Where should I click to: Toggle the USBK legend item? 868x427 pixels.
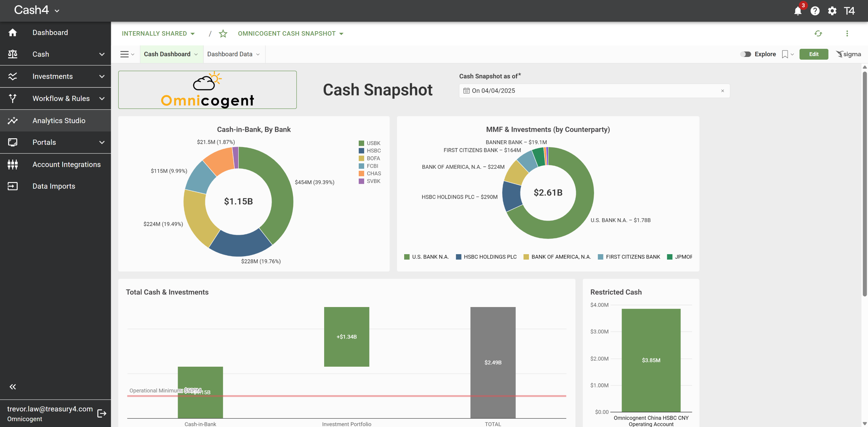click(x=373, y=143)
